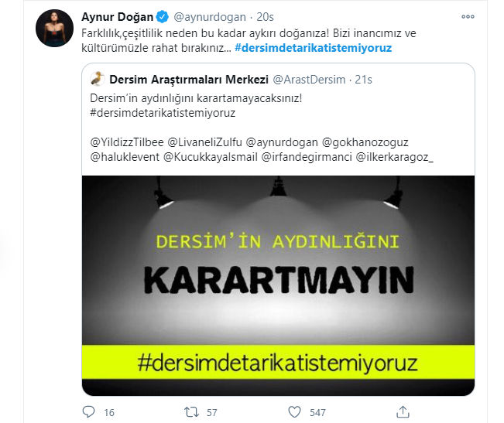Click the reply count 16
Image resolution: width=504 pixels, height=423 pixels.
109,412
